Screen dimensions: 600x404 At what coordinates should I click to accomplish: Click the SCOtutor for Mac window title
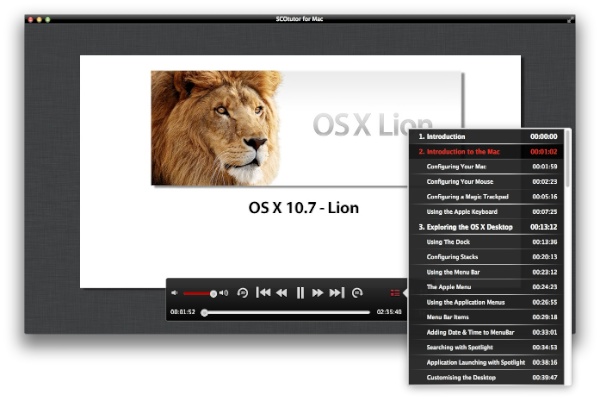tap(300, 19)
